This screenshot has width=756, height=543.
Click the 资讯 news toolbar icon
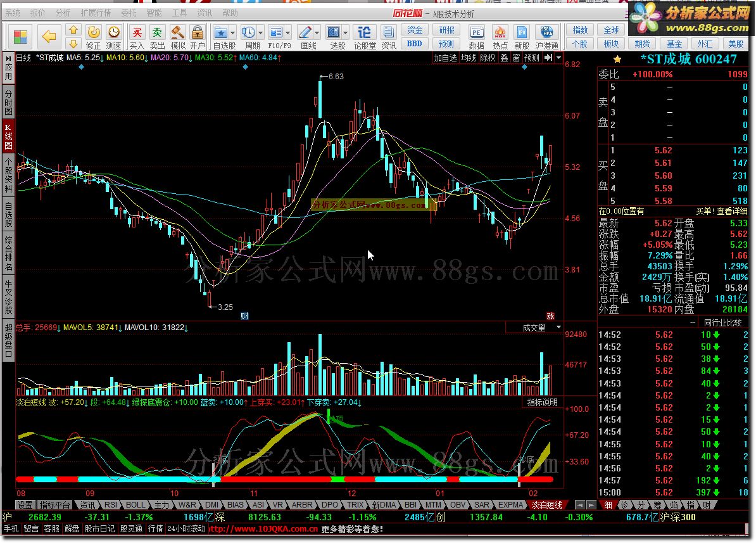pos(389,37)
